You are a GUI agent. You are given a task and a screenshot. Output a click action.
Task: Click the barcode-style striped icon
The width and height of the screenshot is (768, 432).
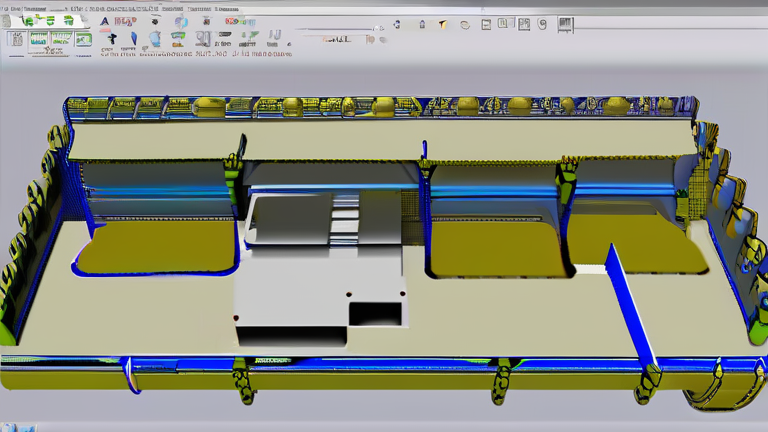tap(565, 24)
